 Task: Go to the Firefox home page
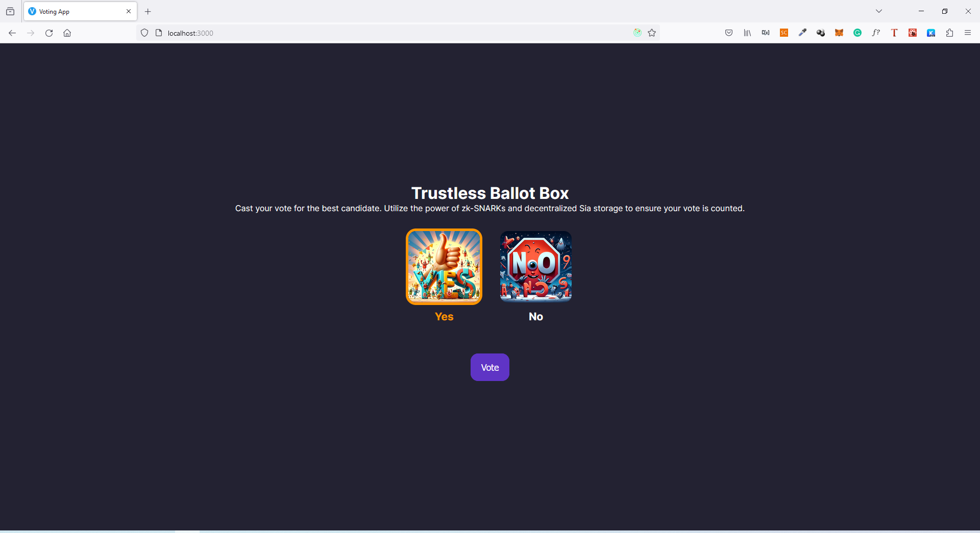(x=67, y=33)
